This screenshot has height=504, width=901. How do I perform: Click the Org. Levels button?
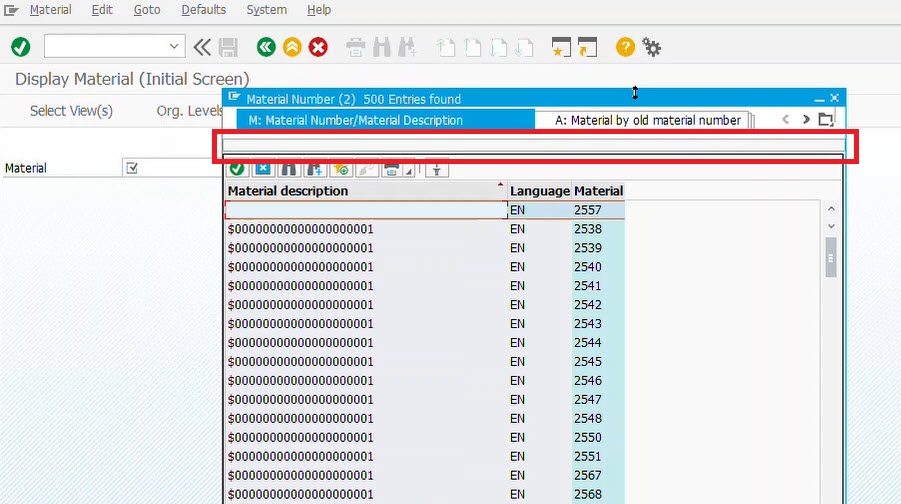point(189,111)
